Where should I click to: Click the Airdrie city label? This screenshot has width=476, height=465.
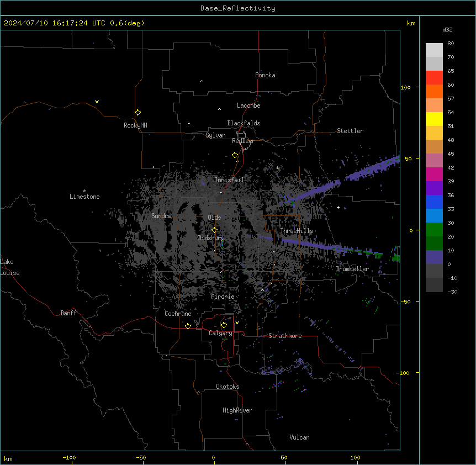pyautogui.click(x=223, y=297)
